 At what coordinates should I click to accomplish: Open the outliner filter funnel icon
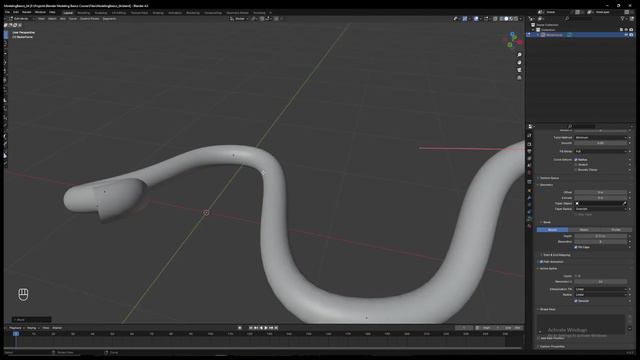pyautogui.click(x=622, y=19)
